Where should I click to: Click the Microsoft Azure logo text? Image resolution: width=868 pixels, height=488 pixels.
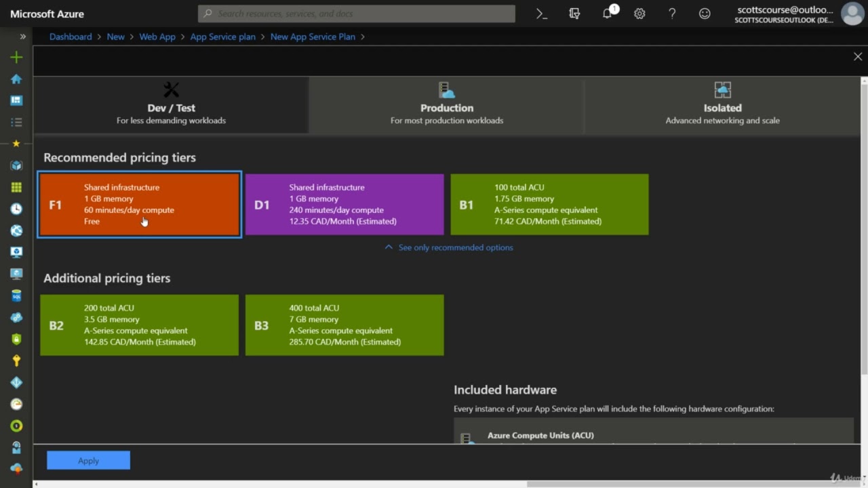(x=47, y=14)
